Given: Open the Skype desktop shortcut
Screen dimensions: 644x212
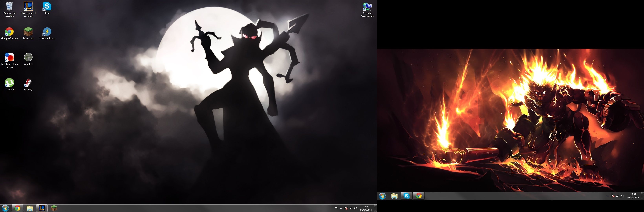Looking at the screenshot, I should [x=47, y=8].
